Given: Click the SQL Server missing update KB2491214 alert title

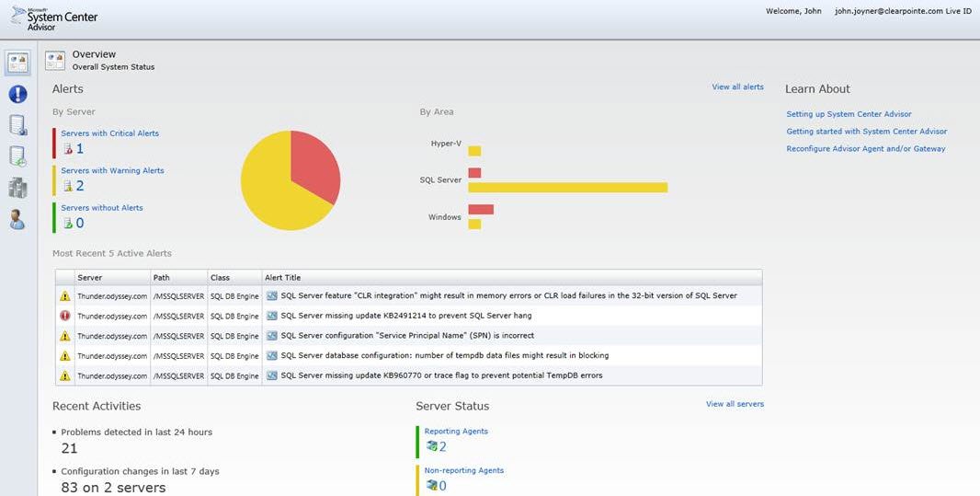Looking at the screenshot, I should point(406,316).
